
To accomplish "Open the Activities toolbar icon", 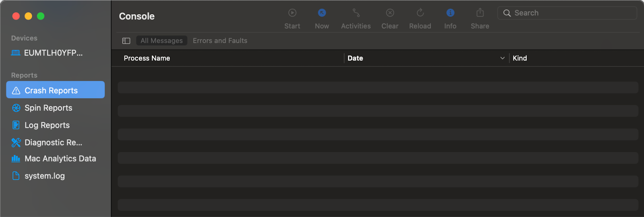I will 356,13.
